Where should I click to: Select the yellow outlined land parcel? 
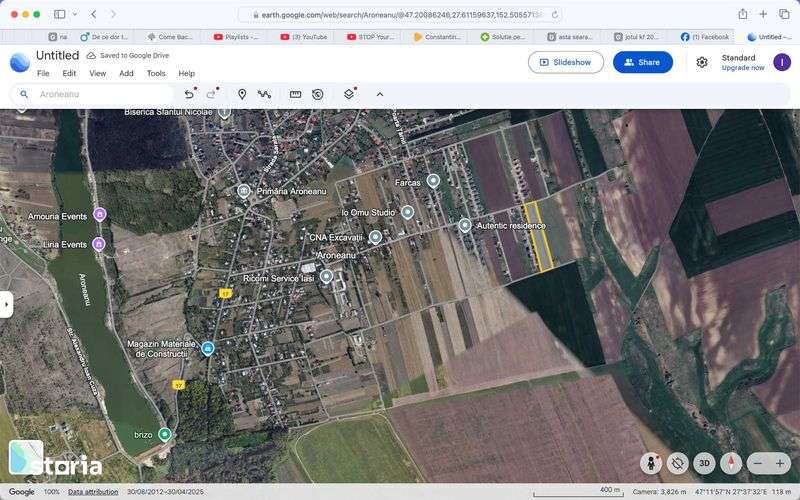pos(539,236)
